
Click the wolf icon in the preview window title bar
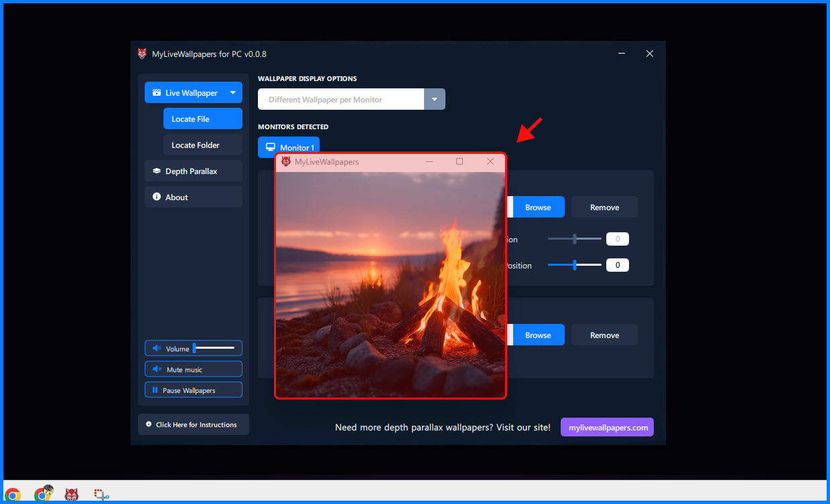pyautogui.click(x=286, y=162)
